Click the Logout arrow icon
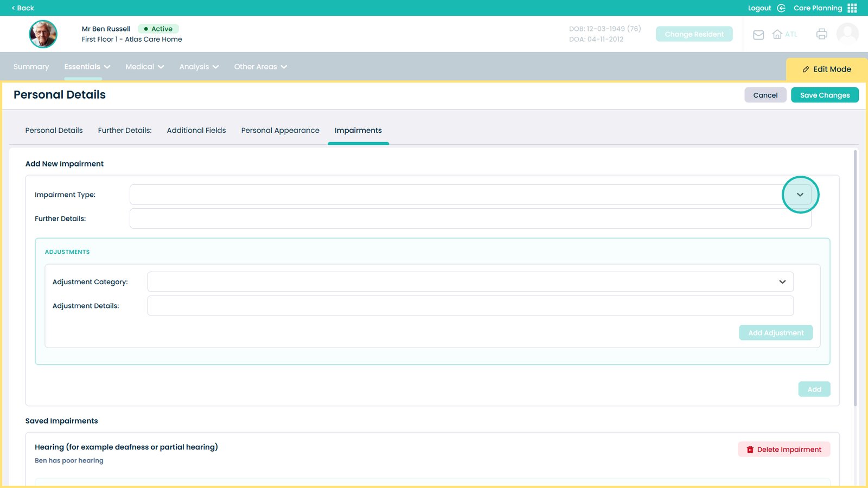 tap(781, 8)
